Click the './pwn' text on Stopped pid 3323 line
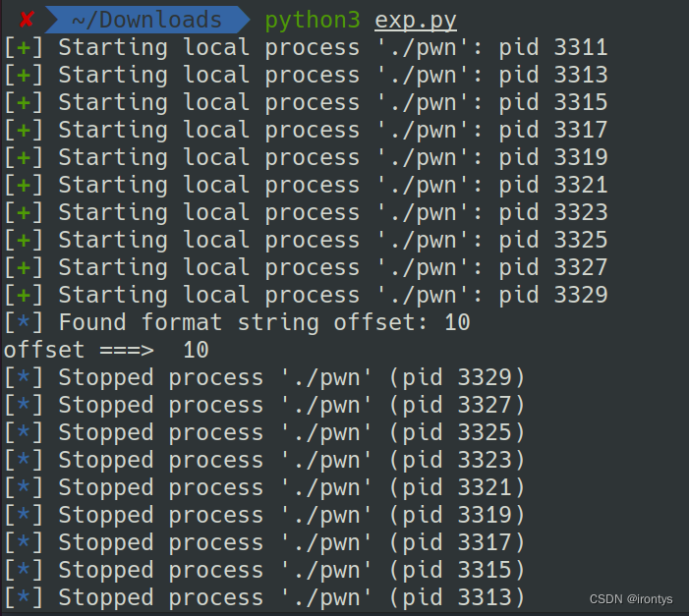 pyautogui.click(x=332, y=460)
